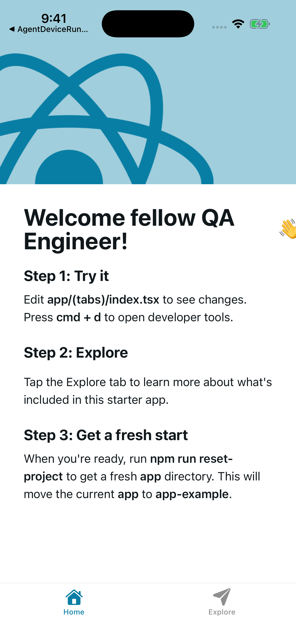Tap the "Welcome fellow QA Engineer!" heading

point(129,229)
